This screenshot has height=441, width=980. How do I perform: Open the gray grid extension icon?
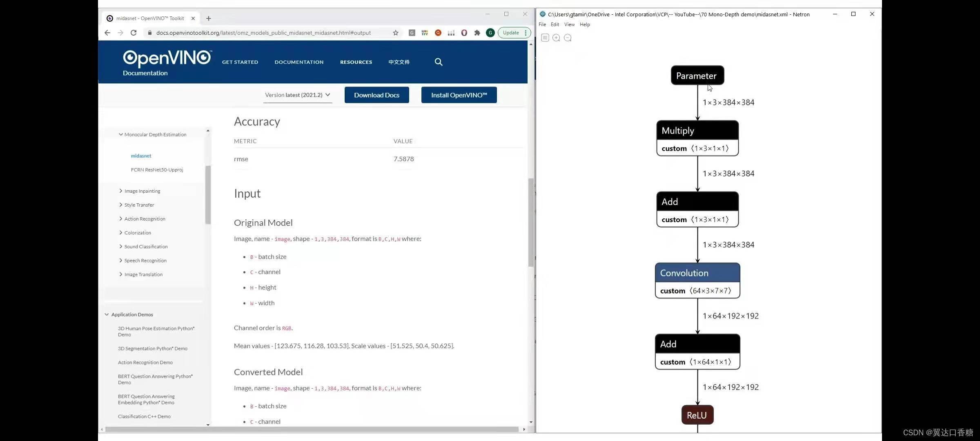(451, 33)
